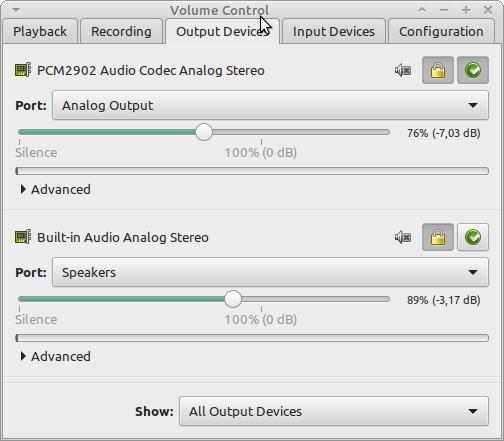The width and height of the screenshot is (504, 441).
Task: Click the Built-in Audio sound card icon
Action: coord(23,237)
